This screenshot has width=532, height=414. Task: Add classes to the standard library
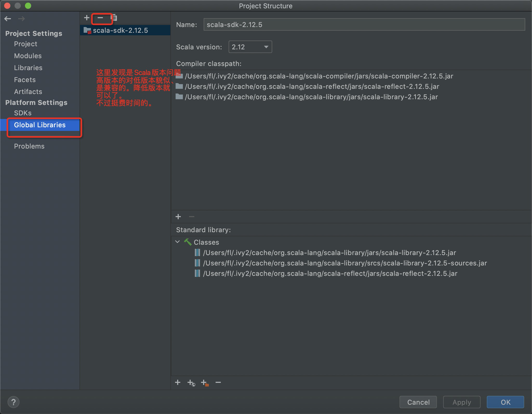point(178,382)
